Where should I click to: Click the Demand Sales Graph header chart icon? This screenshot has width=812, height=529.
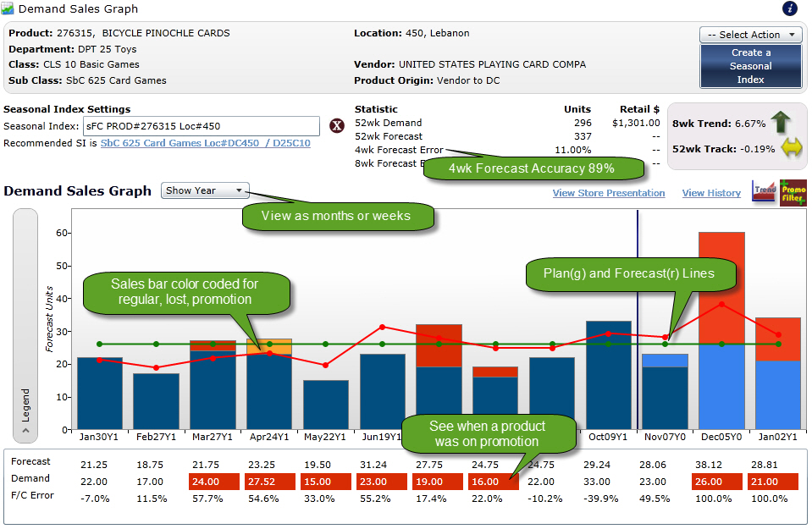[8, 9]
